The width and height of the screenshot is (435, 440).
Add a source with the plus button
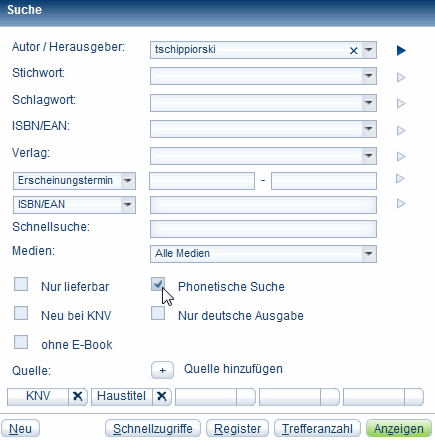162,370
